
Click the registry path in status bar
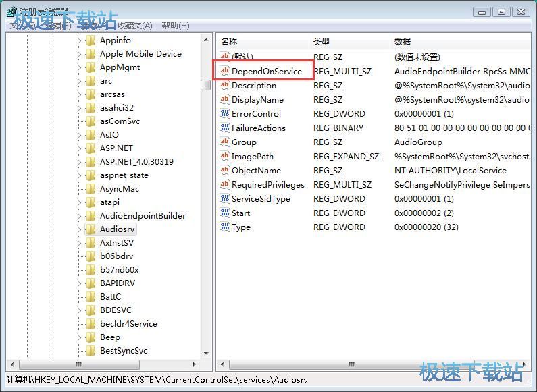(157, 380)
